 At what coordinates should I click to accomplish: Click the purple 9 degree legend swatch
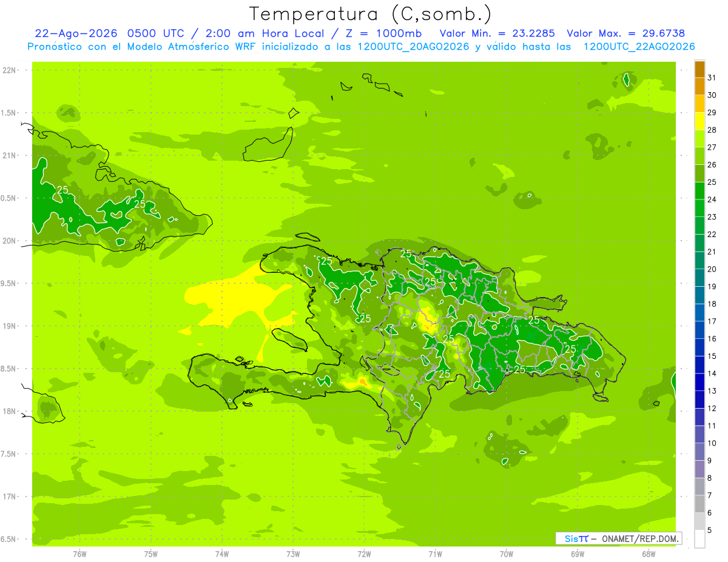coord(699,452)
